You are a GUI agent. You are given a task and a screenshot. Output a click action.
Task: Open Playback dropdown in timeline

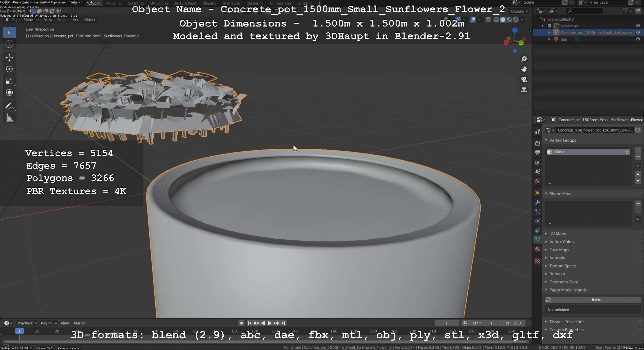pos(27,323)
